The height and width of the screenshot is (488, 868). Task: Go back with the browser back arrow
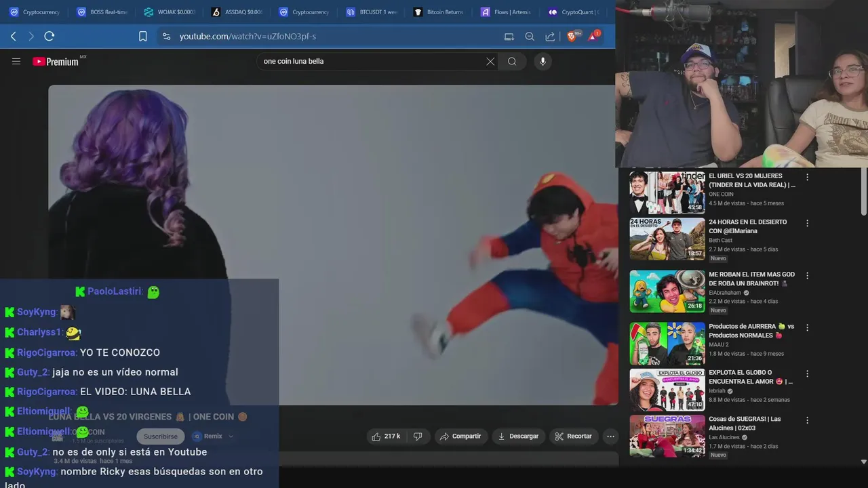[x=13, y=36]
